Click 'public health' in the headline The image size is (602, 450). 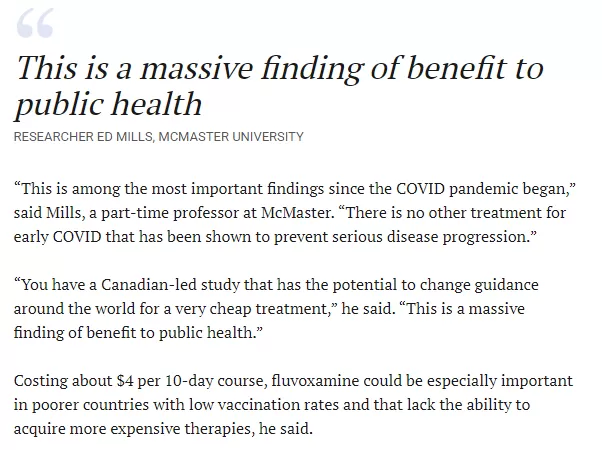(108, 104)
